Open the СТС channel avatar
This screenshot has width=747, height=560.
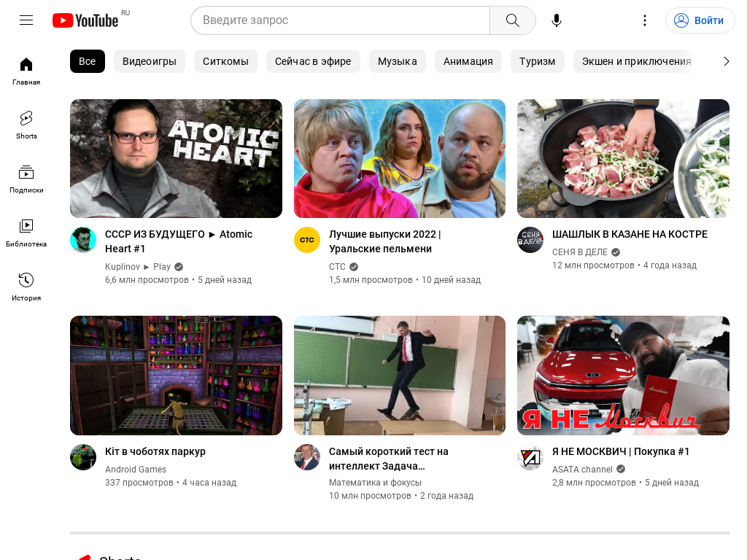click(307, 240)
